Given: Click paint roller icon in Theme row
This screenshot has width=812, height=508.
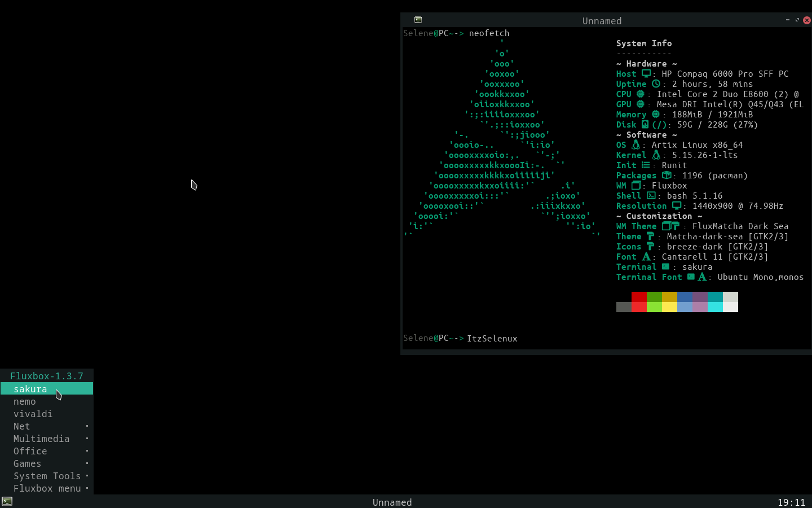Looking at the screenshot, I should click(x=650, y=236).
